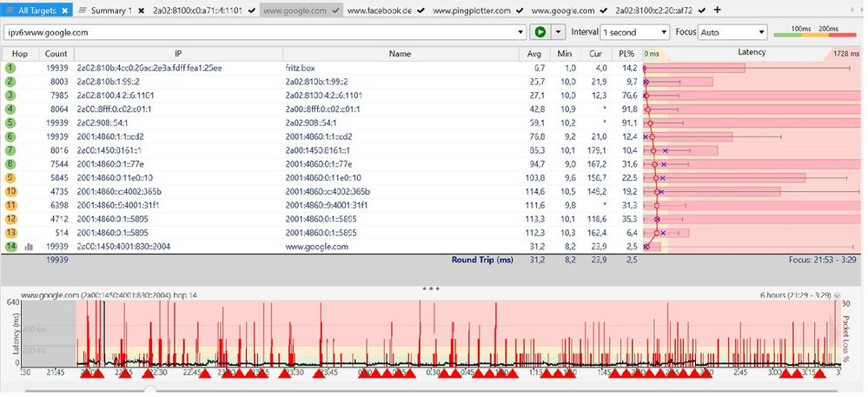Click the hop 12 orange circle icon
This screenshot has height=397, width=868.
click(x=11, y=219)
